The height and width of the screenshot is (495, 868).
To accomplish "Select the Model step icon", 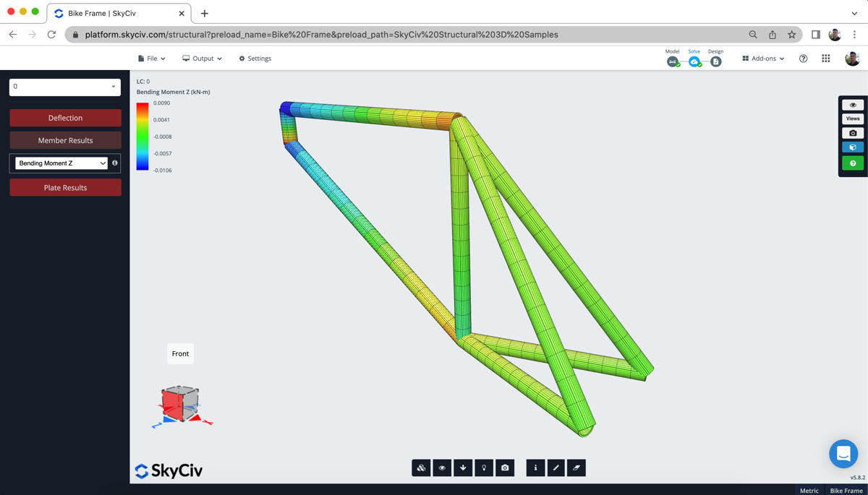I will [673, 62].
